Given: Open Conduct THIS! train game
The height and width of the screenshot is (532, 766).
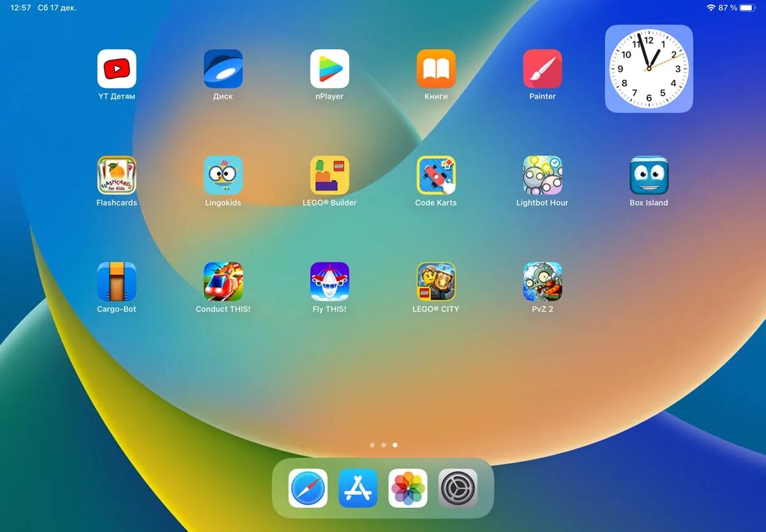Looking at the screenshot, I should coord(223,281).
